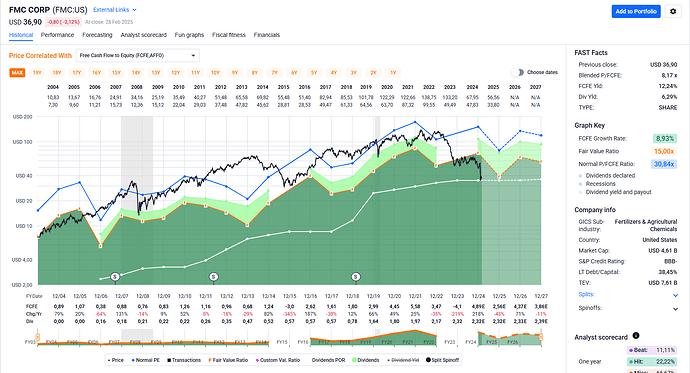Toggle Recessions in Graph Key
The width and height of the screenshot is (690, 373).
pyautogui.click(x=597, y=184)
